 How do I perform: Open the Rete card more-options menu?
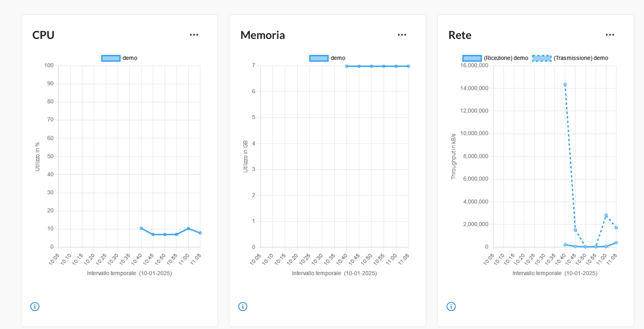click(x=610, y=35)
